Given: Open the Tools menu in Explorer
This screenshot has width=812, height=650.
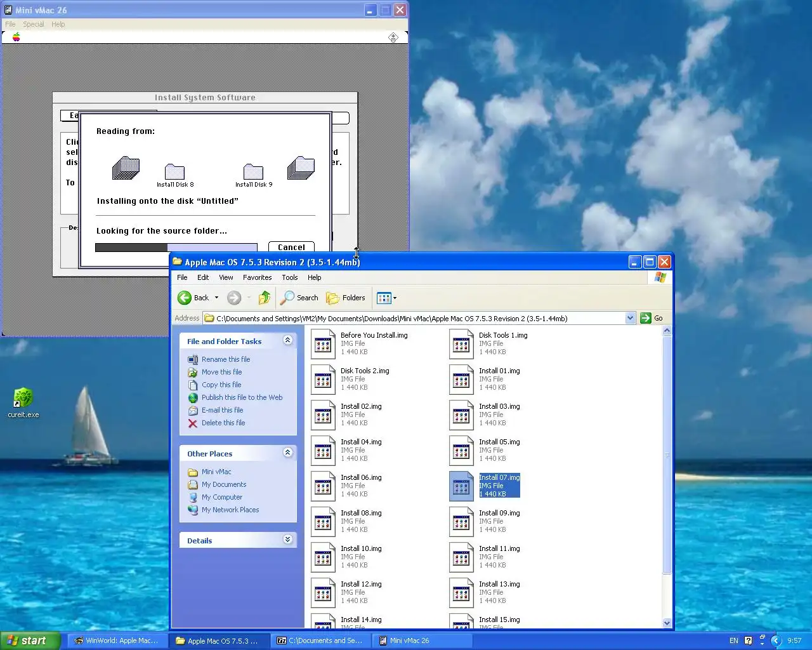Looking at the screenshot, I should click(290, 277).
